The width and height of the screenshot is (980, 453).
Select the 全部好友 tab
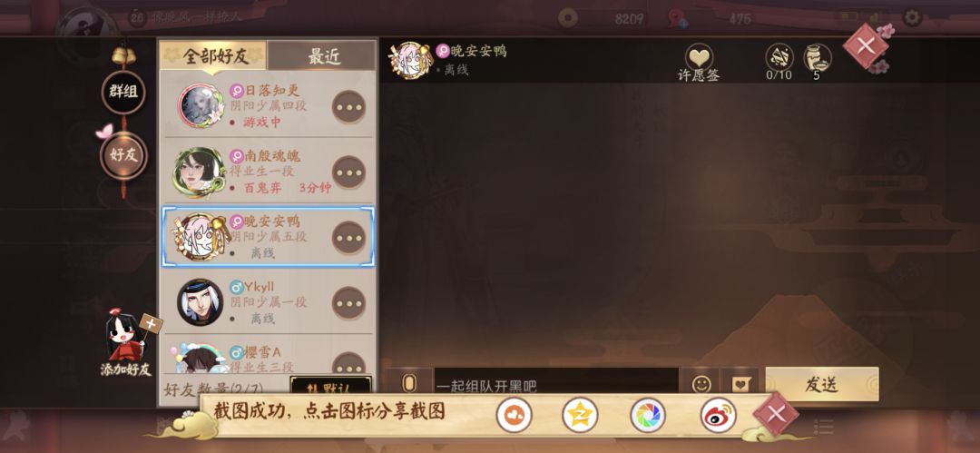[x=214, y=56]
